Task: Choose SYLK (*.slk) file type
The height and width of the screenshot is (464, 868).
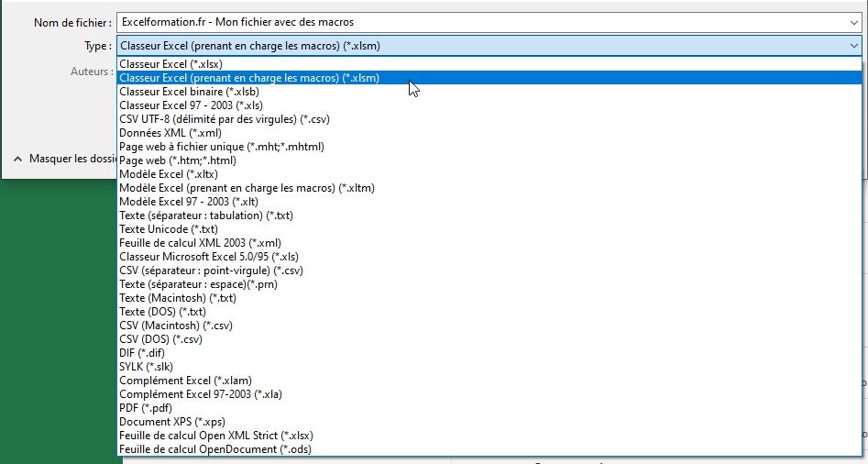Action: 146,367
